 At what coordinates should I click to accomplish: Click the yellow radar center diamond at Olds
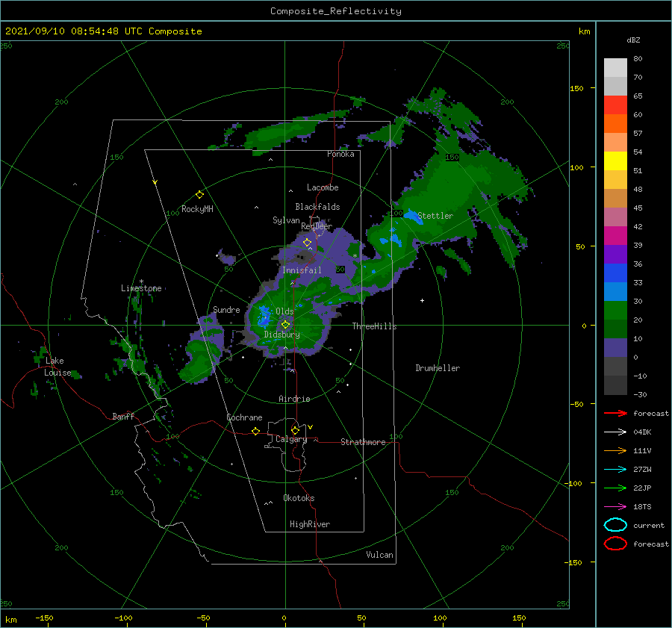(x=285, y=325)
